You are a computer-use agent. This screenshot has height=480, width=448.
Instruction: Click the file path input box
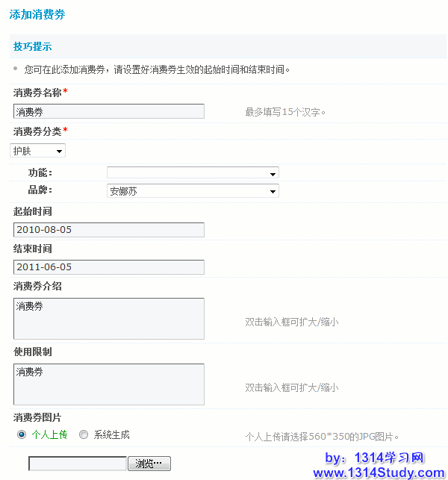tap(78, 464)
